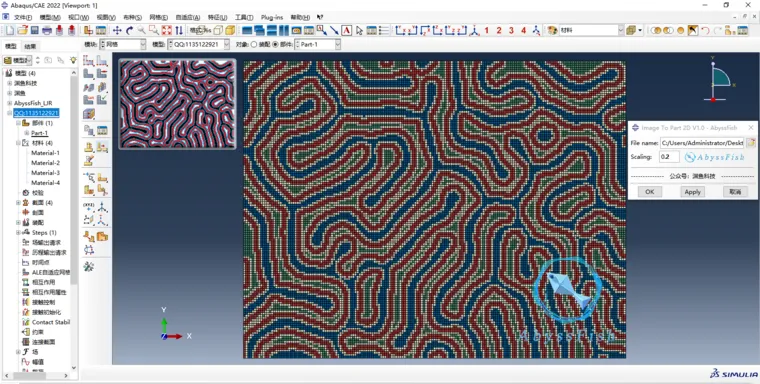
Task: Select the Pan view tool
Action: pos(117,31)
